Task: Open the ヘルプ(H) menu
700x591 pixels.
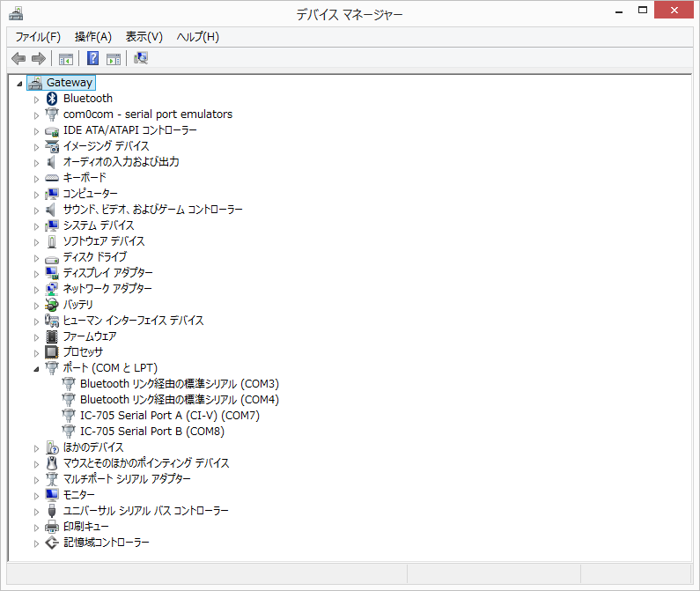Action: [x=198, y=37]
